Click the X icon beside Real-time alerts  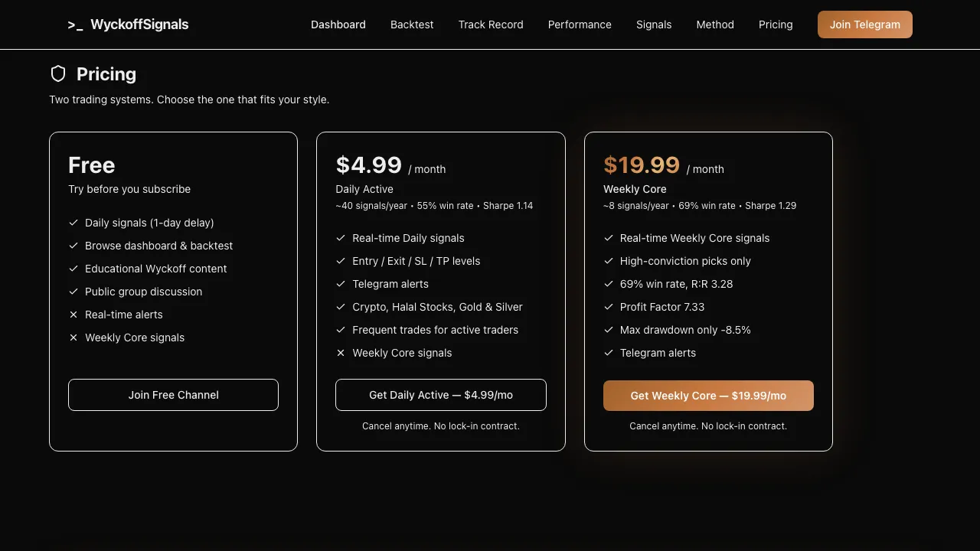(73, 315)
